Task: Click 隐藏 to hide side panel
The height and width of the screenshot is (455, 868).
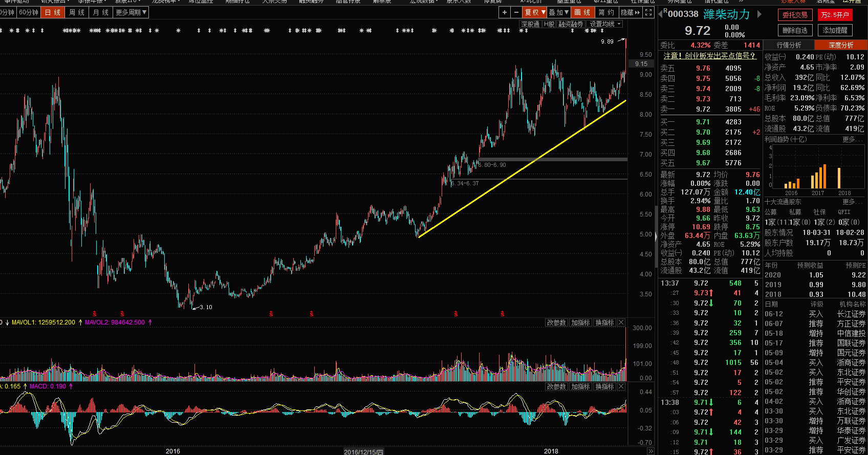Action: coord(631,12)
